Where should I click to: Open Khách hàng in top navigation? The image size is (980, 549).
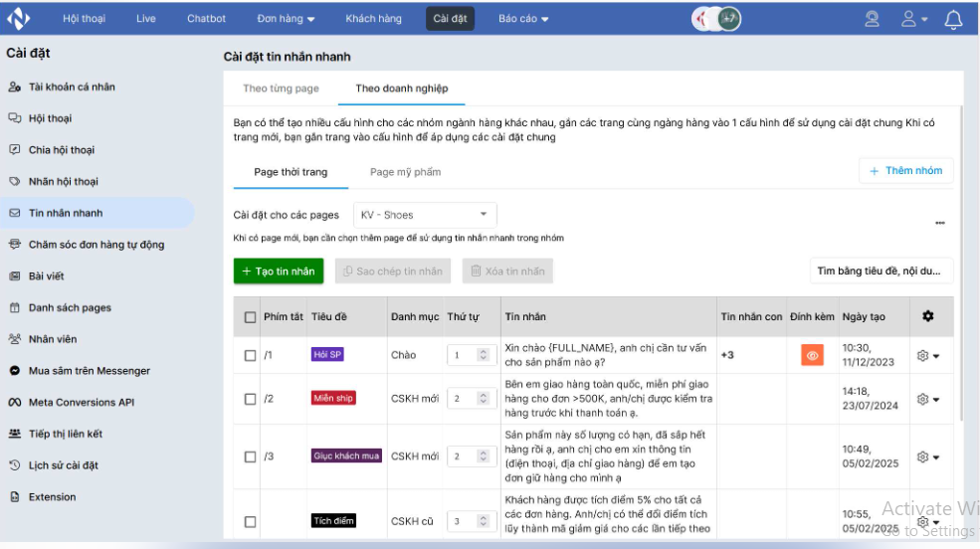[373, 19]
